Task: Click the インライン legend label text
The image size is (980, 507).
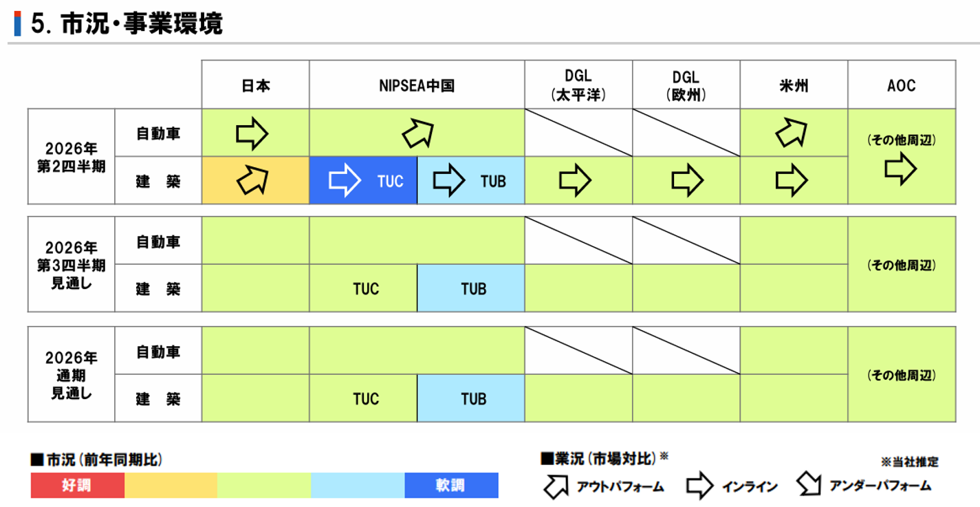Action: pos(750,487)
